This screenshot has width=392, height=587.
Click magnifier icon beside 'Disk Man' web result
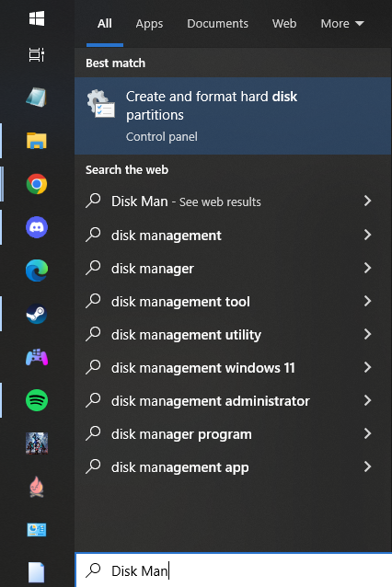coord(93,201)
